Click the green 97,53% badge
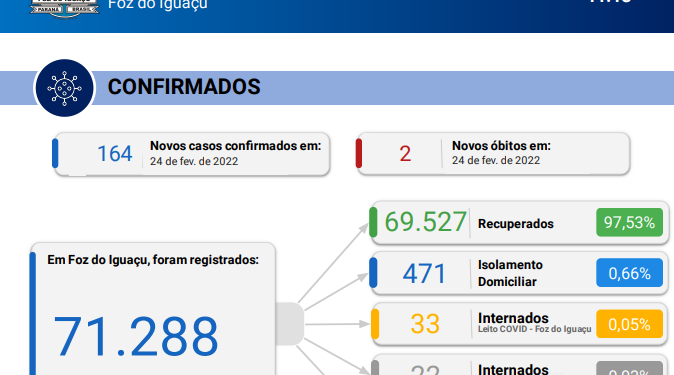The width and height of the screenshot is (674, 375). pyautogui.click(x=629, y=223)
